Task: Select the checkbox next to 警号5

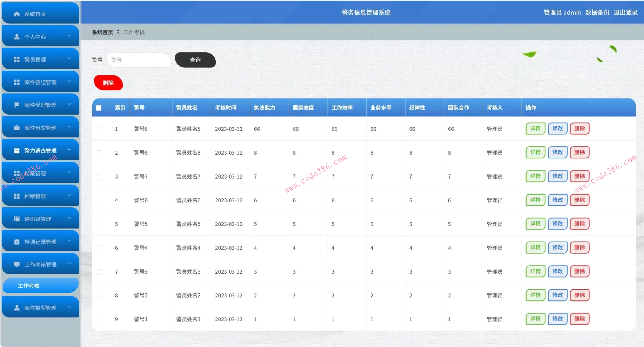Action: pos(99,224)
